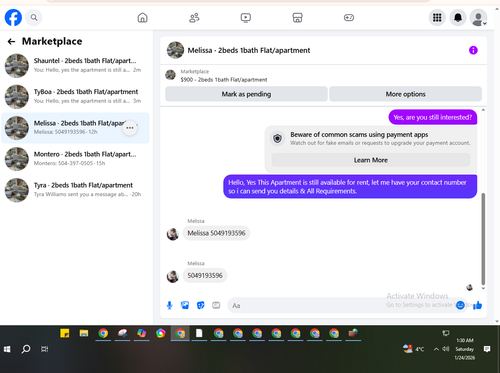The width and height of the screenshot is (500, 373).
Task: Open the Facebook logo home
Action: (13, 17)
